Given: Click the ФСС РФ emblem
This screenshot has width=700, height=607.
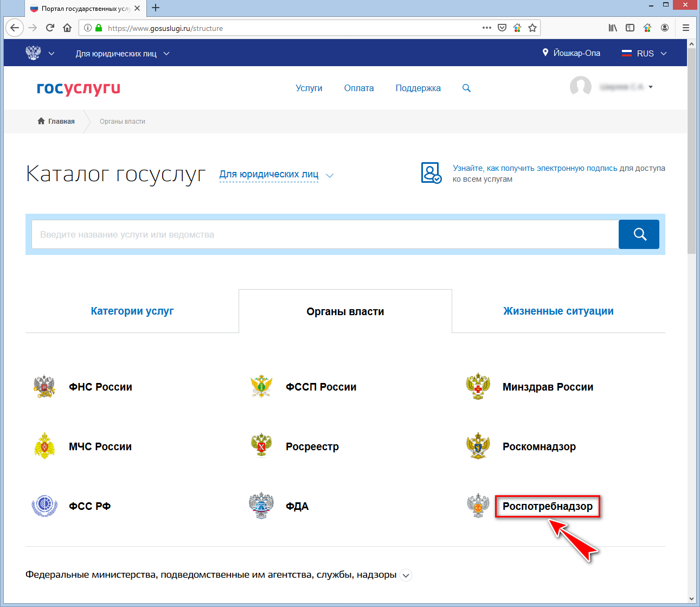Looking at the screenshot, I should [x=44, y=506].
